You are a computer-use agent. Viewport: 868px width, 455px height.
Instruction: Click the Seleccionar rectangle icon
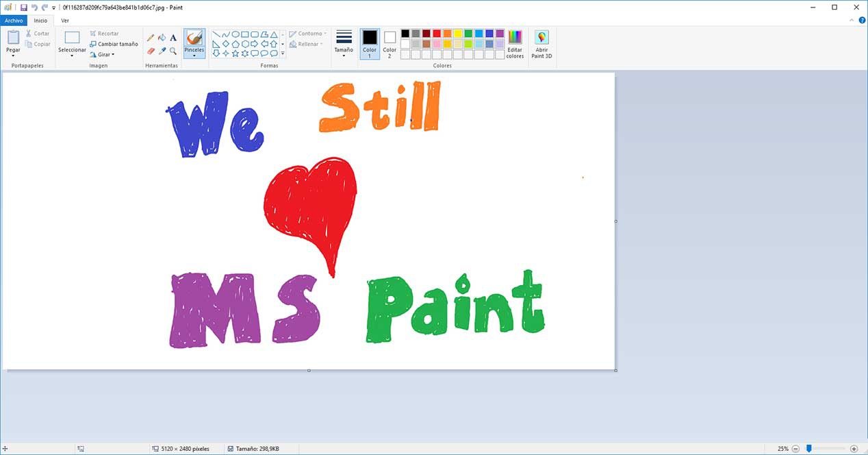point(72,38)
